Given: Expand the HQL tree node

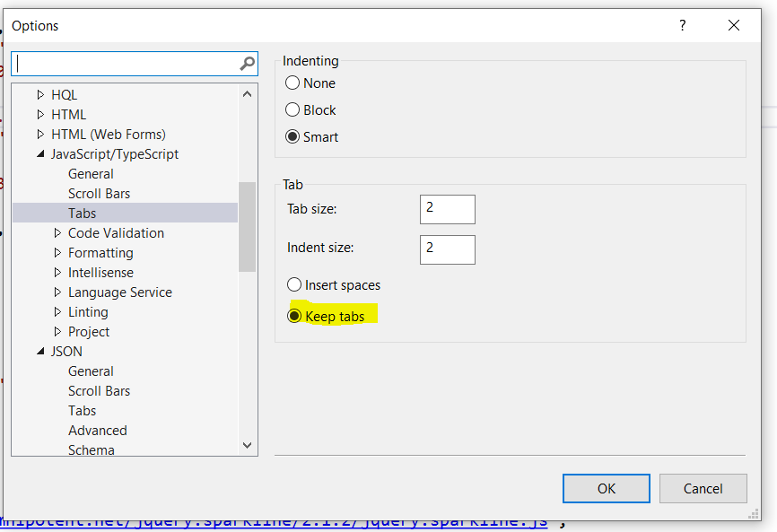Looking at the screenshot, I should click(x=40, y=95).
